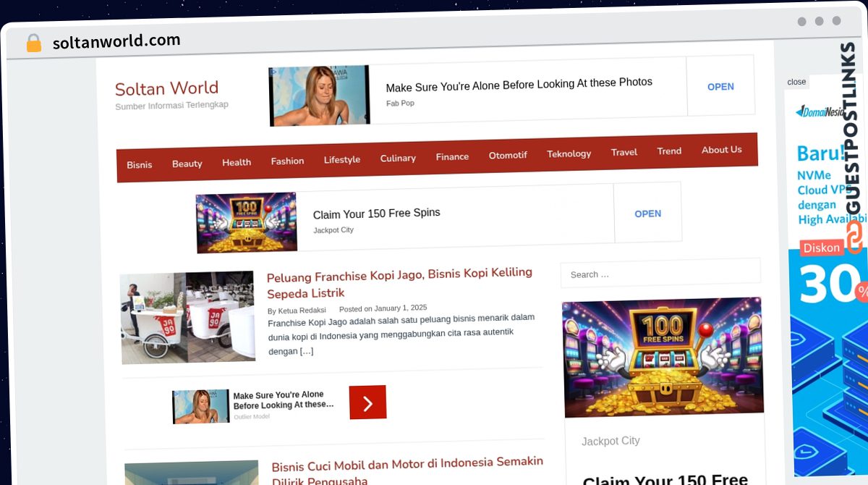Click inside the Search field
Screen dimensions: 868x485
point(660,273)
